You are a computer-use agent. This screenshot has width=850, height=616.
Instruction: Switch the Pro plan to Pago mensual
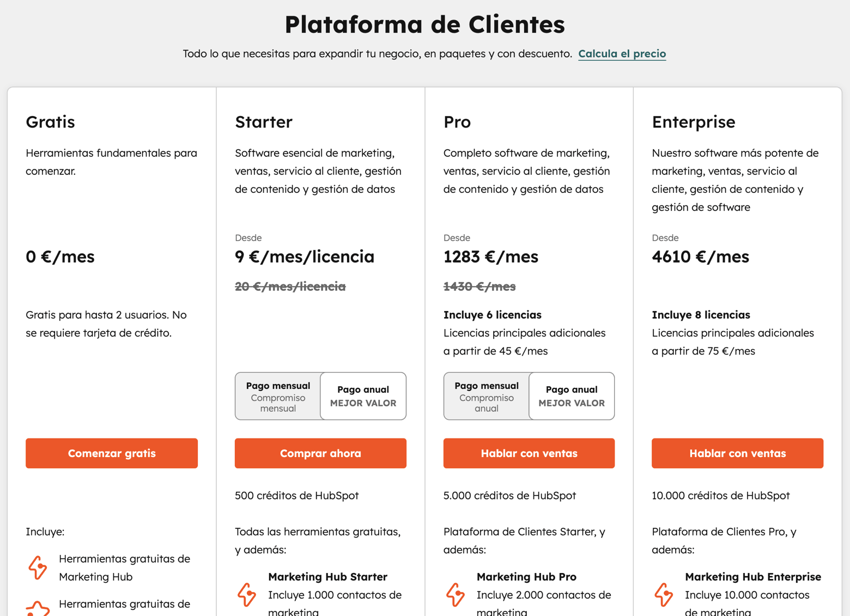pos(485,396)
